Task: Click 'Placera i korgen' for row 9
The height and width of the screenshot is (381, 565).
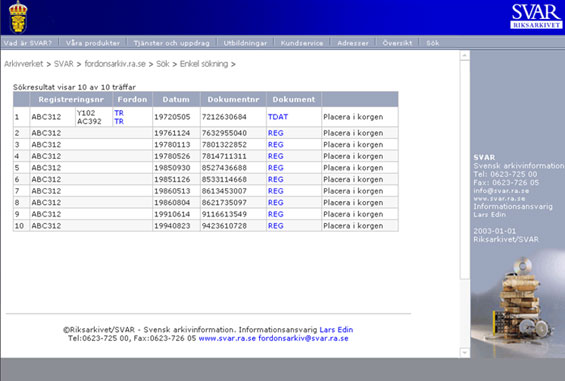Action: [x=353, y=214]
